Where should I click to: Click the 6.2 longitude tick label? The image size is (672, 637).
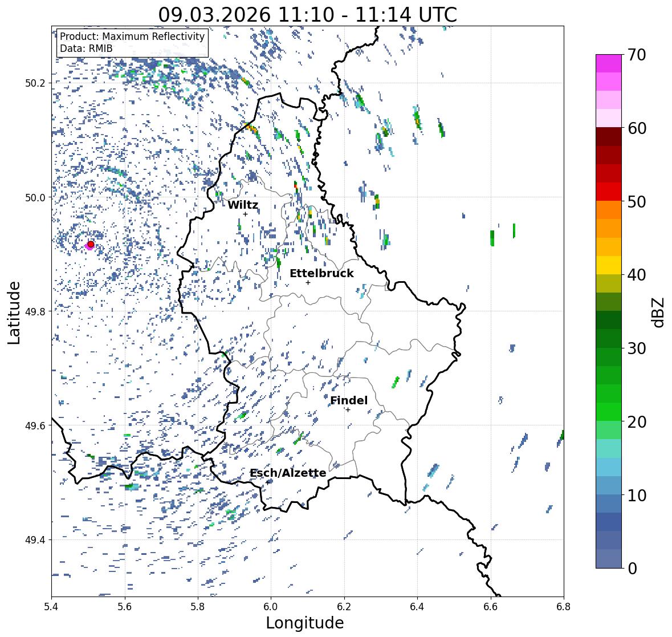(344, 607)
